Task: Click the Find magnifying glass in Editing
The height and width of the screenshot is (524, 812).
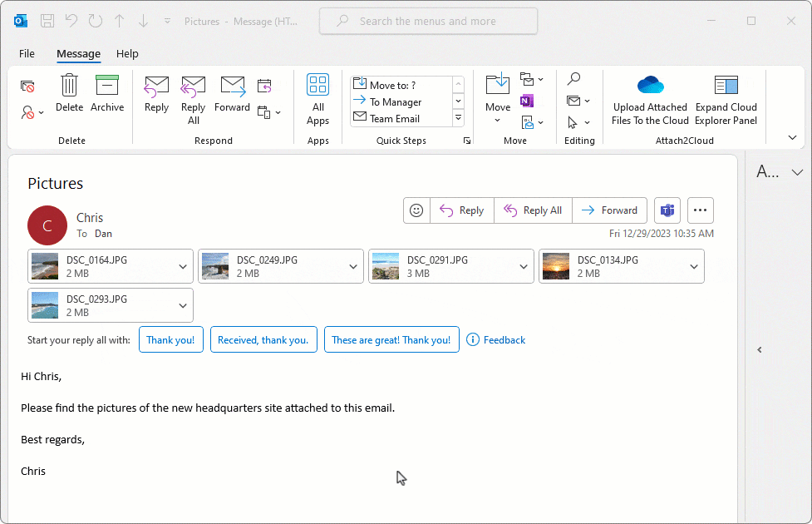Action: 573,79
